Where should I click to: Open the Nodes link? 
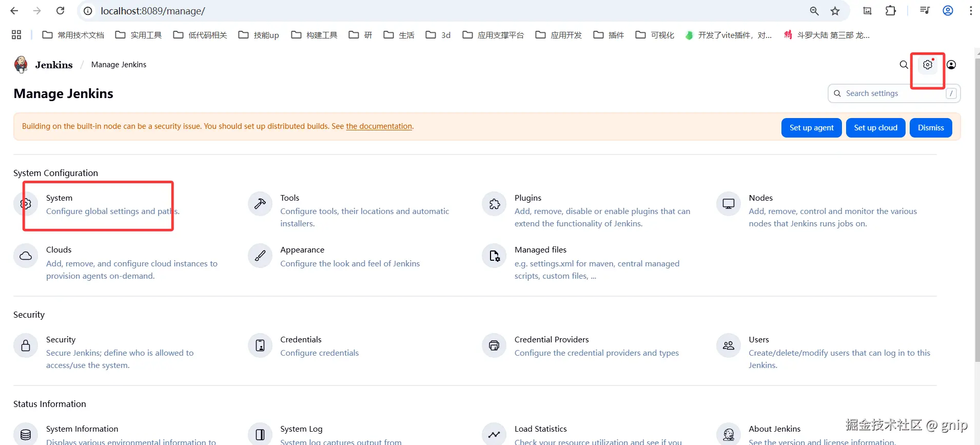[x=760, y=198]
